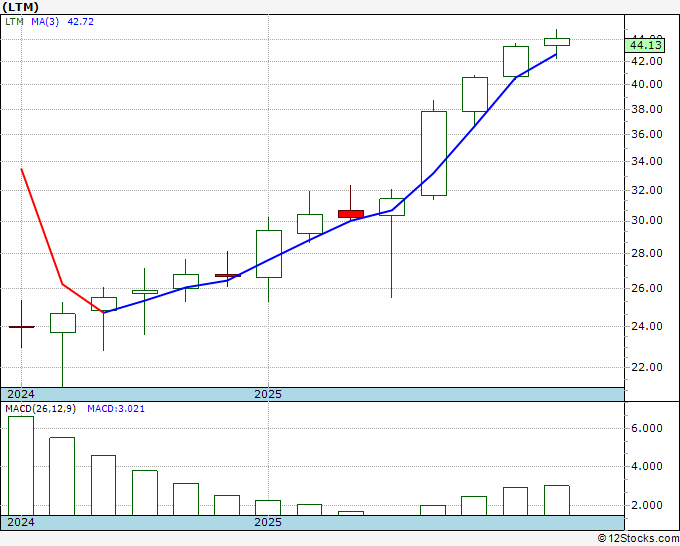The height and width of the screenshot is (546, 680).
Task: Click the 36.00 price axis label
Action: [647, 134]
